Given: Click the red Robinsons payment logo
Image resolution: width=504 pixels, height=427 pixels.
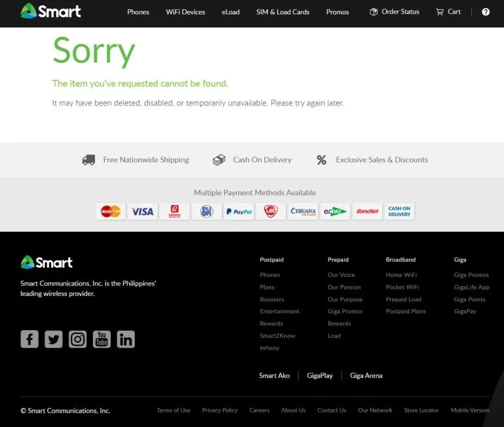Looking at the screenshot, I should click(x=175, y=212).
